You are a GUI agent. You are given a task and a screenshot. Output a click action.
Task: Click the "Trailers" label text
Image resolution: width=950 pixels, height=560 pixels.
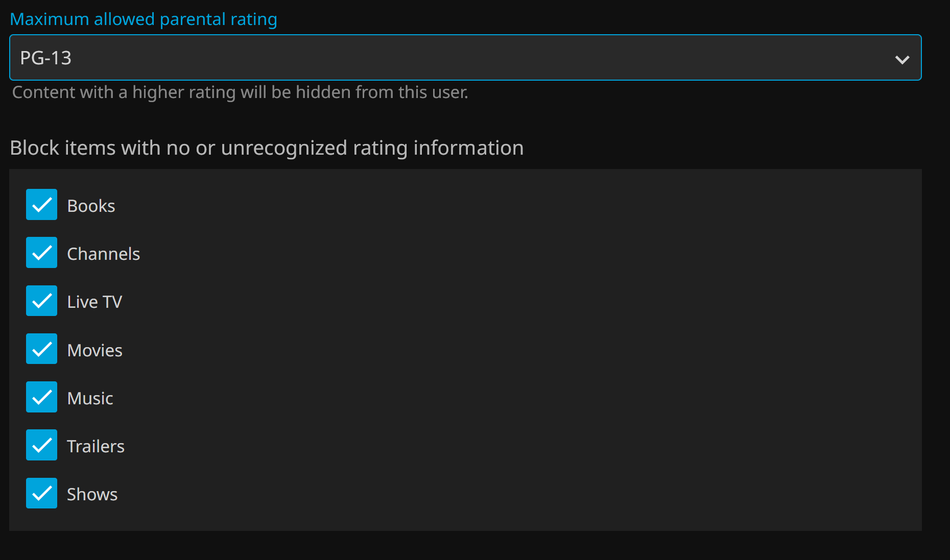click(96, 446)
